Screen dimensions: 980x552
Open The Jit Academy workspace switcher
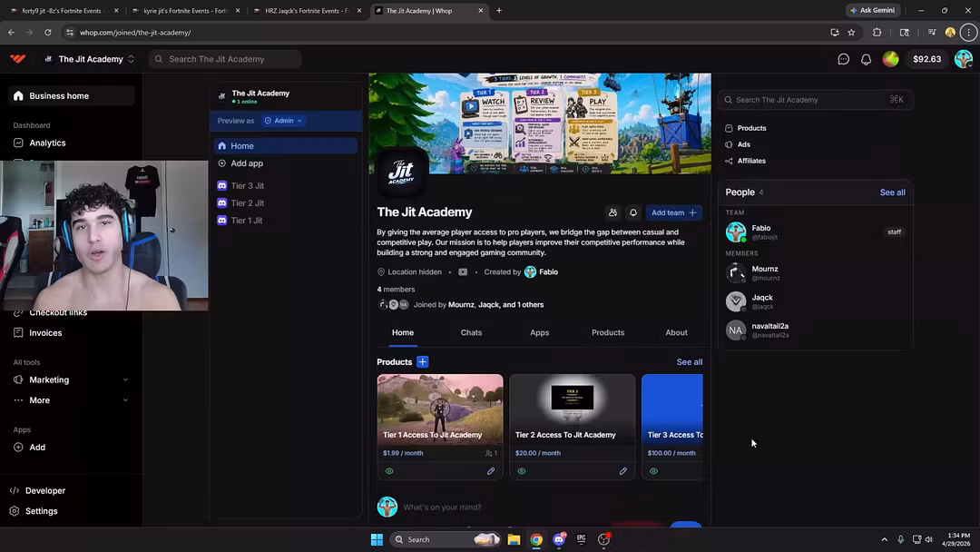pos(89,59)
